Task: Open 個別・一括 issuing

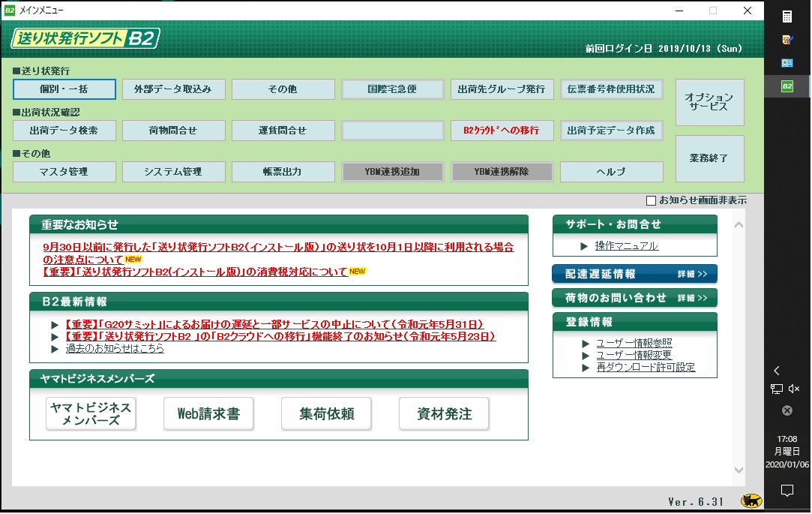Action: tap(64, 89)
